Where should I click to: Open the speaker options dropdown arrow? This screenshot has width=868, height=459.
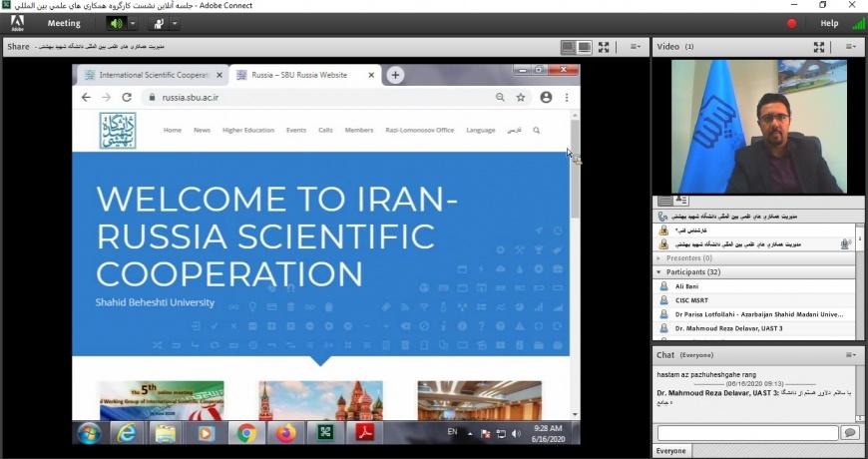coord(133,23)
